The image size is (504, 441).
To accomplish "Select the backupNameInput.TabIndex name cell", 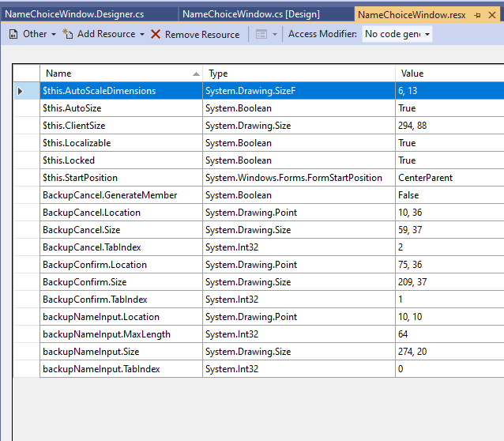I will [121, 368].
